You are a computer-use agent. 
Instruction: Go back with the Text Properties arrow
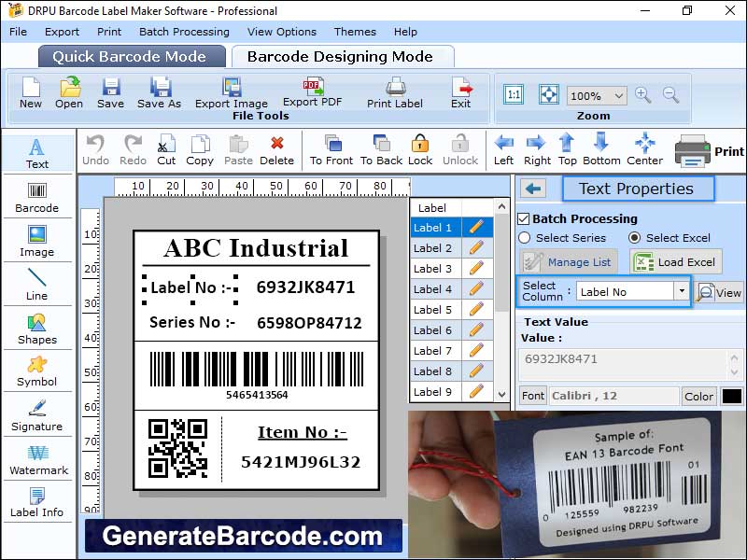pos(533,189)
